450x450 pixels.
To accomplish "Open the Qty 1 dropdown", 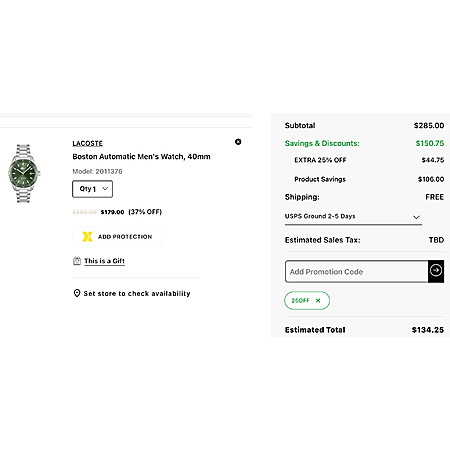I will [93, 189].
